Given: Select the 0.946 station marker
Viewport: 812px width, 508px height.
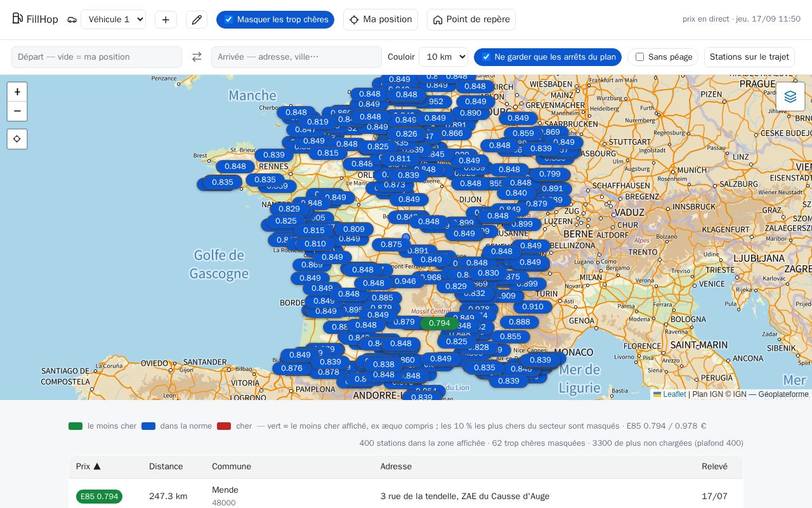Looking at the screenshot, I should tap(405, 281).
